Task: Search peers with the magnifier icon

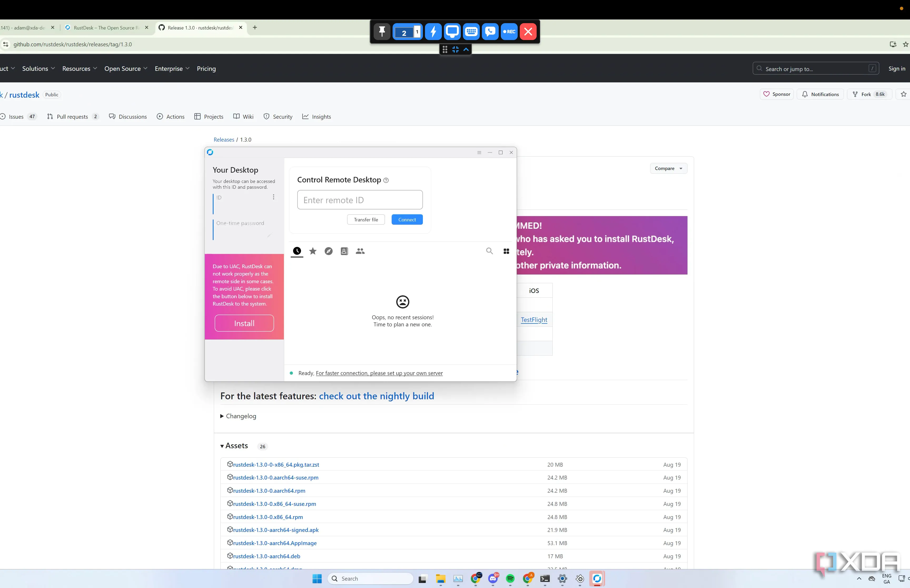Action: (489, 251)
